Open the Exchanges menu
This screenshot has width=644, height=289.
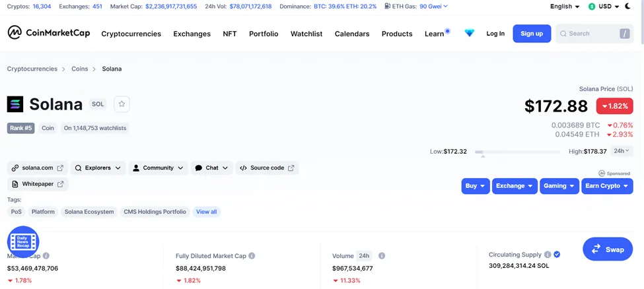pyautogui.click(x=192, y=34)
